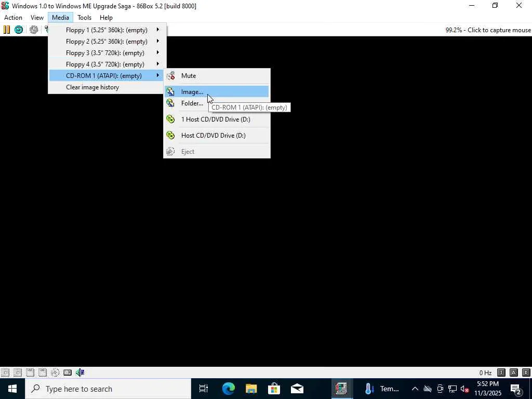This screenshot has height=399, width=532.
Task: Click the Mute entry's speaker icon in CD-ROM submenu
Action: (170, 76)
